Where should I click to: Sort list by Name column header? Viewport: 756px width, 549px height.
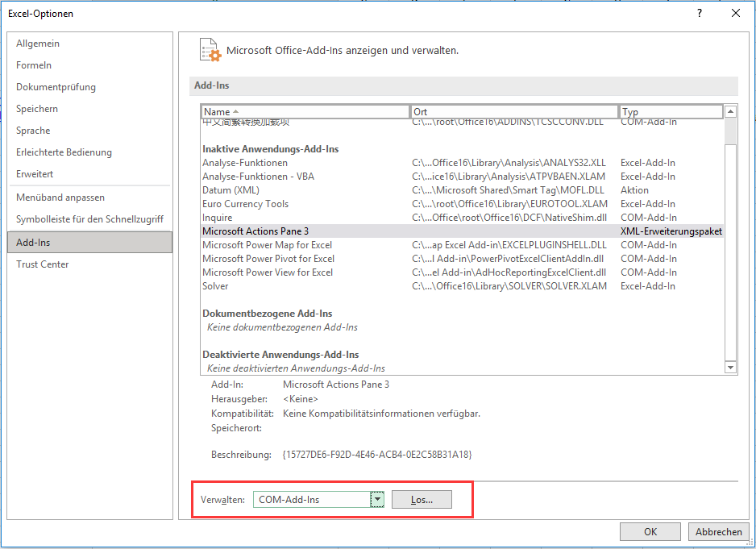click(x=305, y=111)
